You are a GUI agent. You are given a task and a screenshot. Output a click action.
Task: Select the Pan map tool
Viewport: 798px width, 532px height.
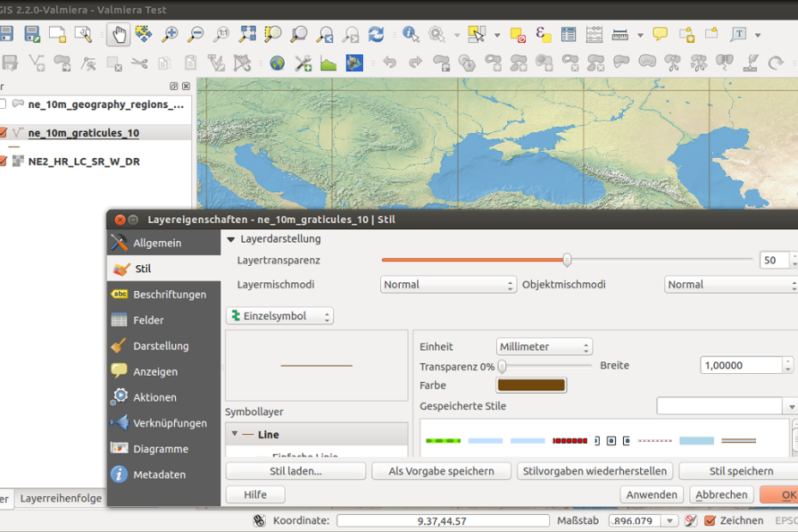coord(119,34)
